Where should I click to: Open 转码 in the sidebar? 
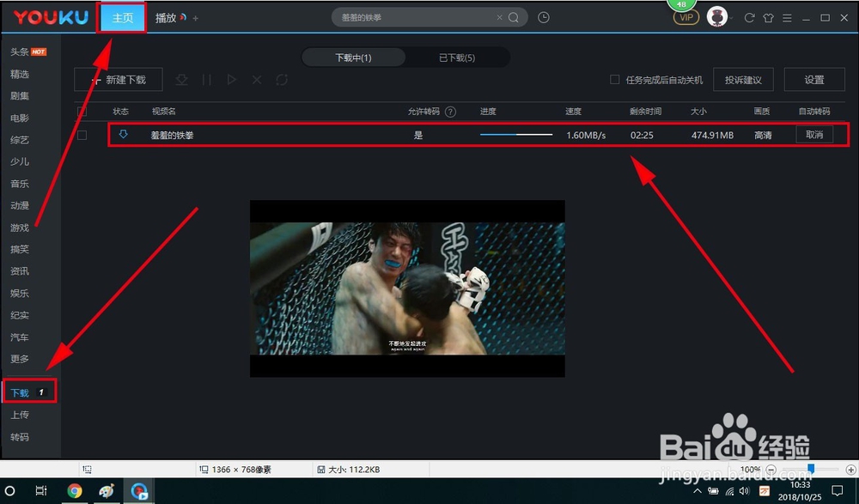[20, 437]
